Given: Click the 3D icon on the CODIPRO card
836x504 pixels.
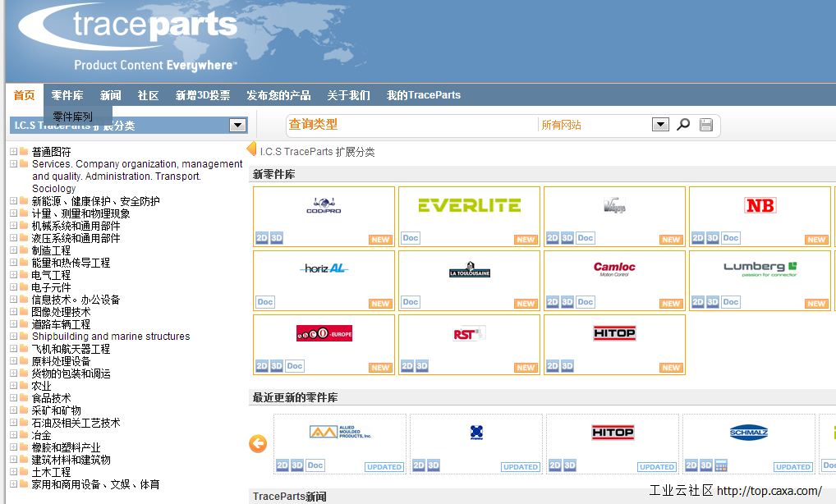Looking at the screenshot, I should [277, 238].
